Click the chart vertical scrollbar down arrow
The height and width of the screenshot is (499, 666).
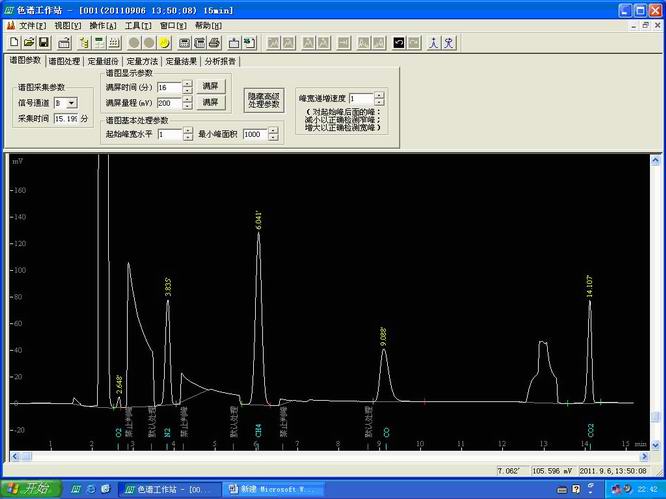coord(655,445)
